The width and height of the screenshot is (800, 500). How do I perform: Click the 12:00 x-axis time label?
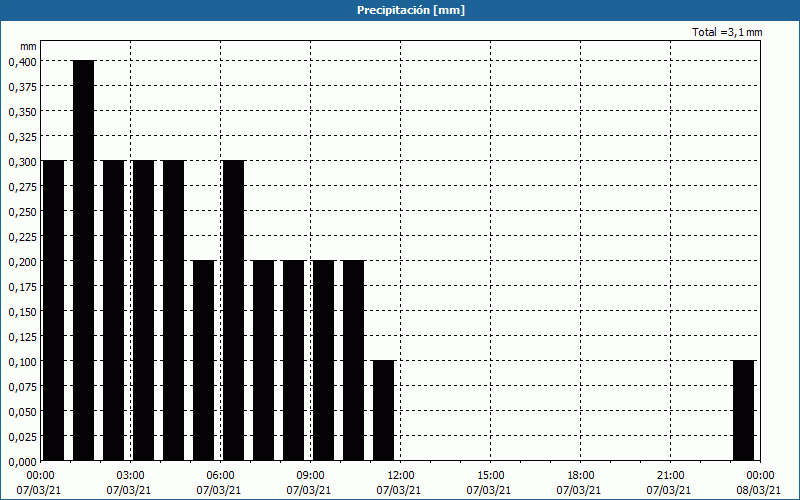coord(401,476)
